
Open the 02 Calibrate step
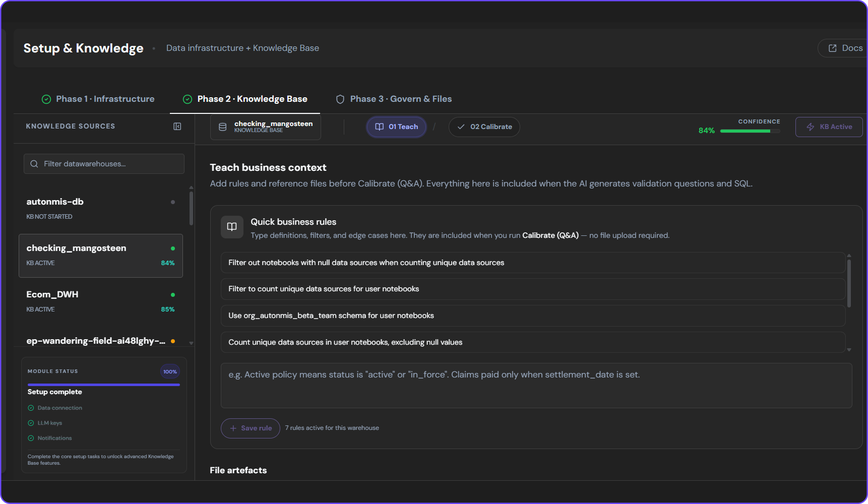pos(484,127)
